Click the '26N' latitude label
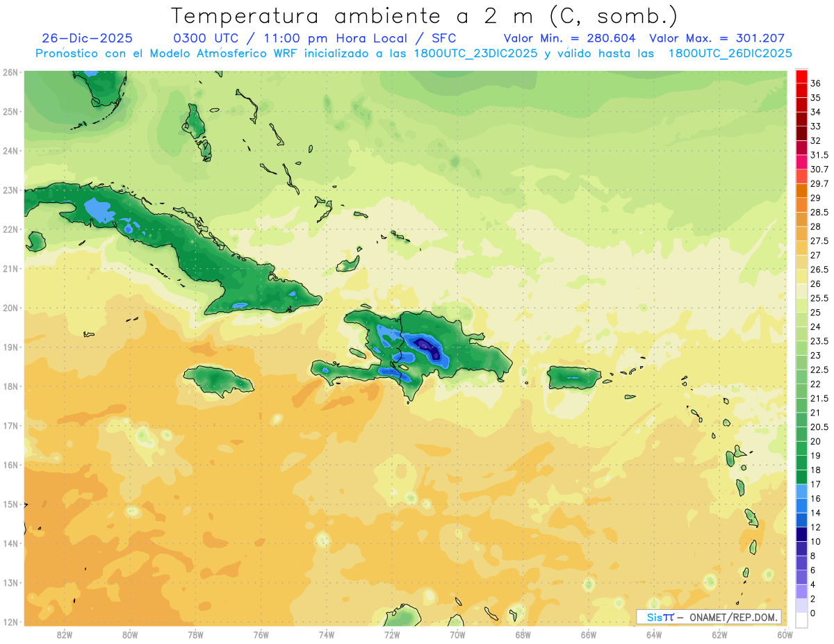The width and height of the screenshot is (834, 644). pos(10,72)
